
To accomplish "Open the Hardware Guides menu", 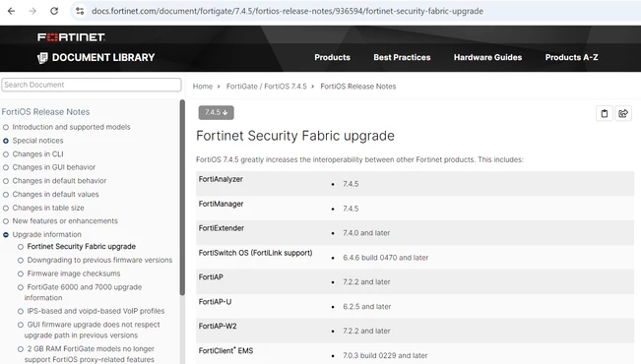I will click(487, 58).
